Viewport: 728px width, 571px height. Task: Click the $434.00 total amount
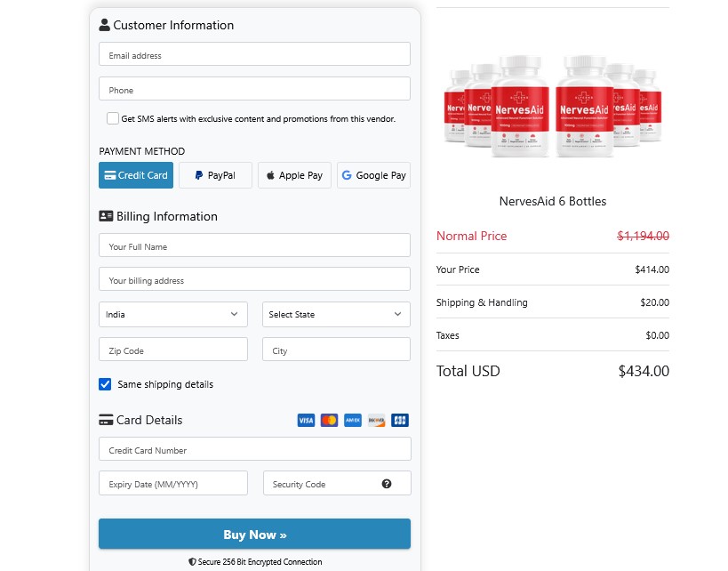click(644, 371)
